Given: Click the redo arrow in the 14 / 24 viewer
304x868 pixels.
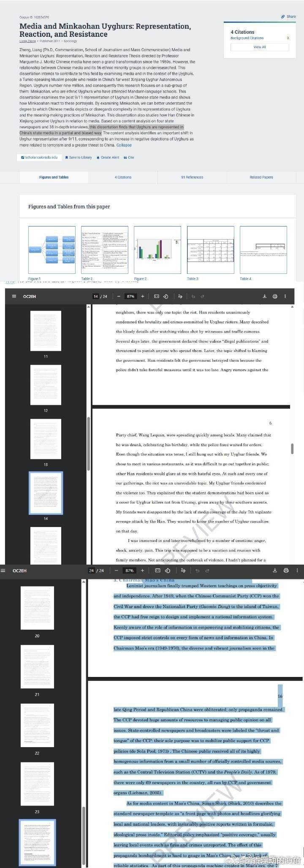Looking at the screenshot, I should click(202, 296).
